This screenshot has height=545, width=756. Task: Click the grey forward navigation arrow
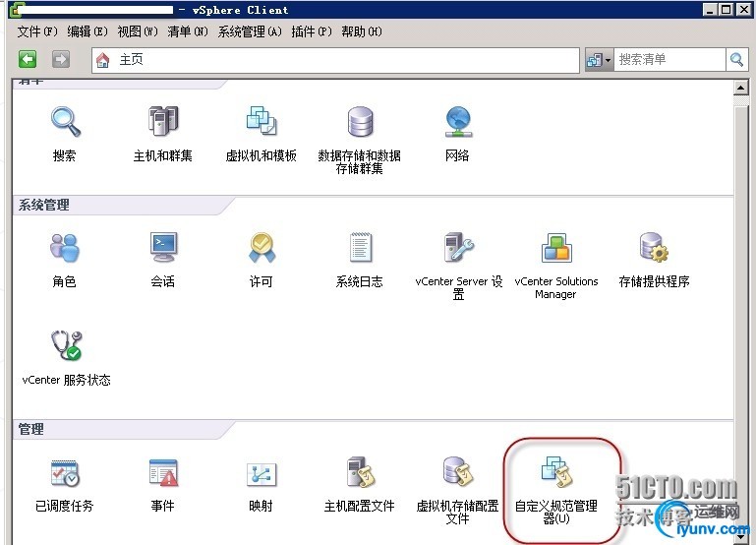pyautogui.click(x=61, y=59)
